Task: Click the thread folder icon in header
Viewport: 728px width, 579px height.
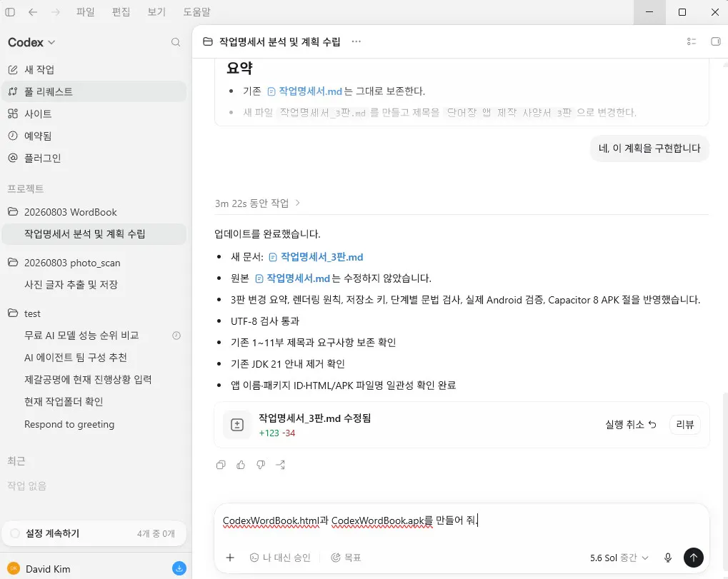Action: pos(208,41)
